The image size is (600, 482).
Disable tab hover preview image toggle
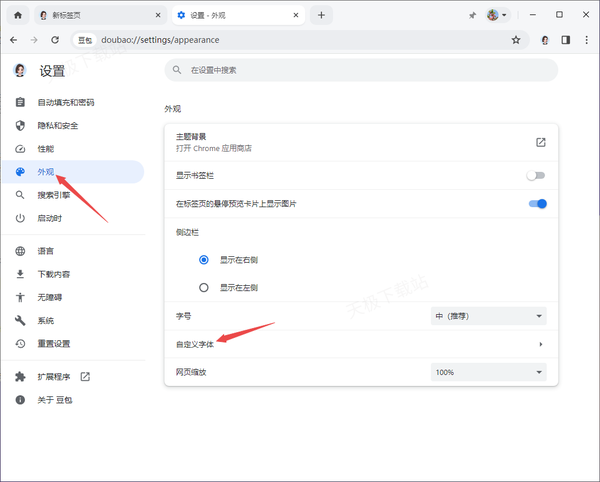point(537,204)
